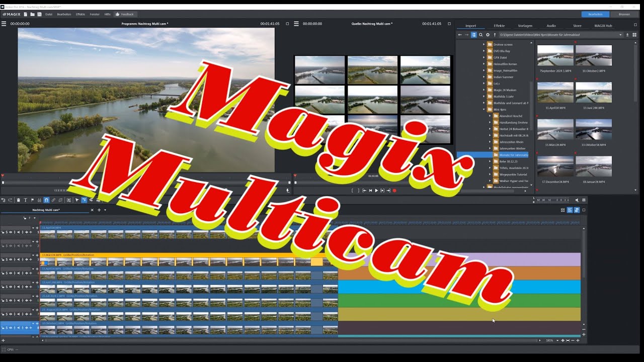Select the 10.Oktober2.MP4 thumbnail
This screenshot has height=362, width=644.
coord(594,56)
